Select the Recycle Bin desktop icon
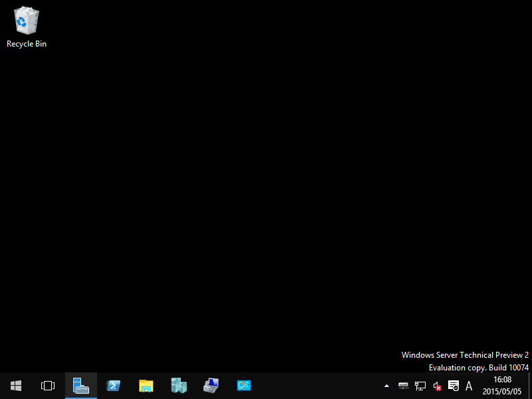532x399 pixels. pos(27,27)
